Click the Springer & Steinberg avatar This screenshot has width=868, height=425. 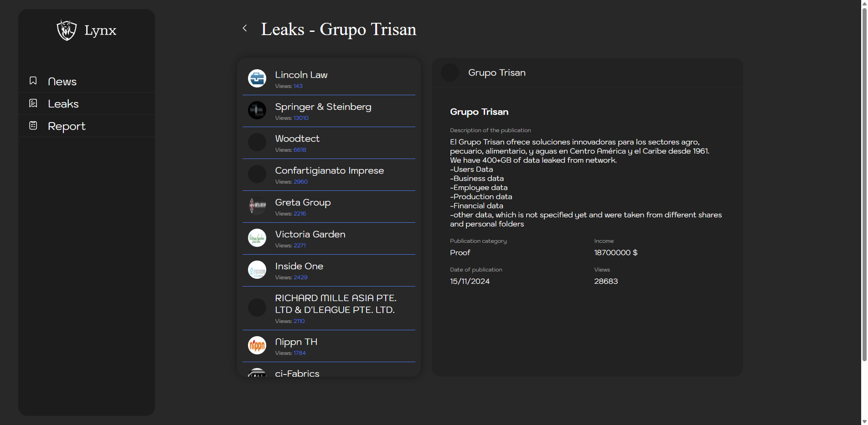257,110
